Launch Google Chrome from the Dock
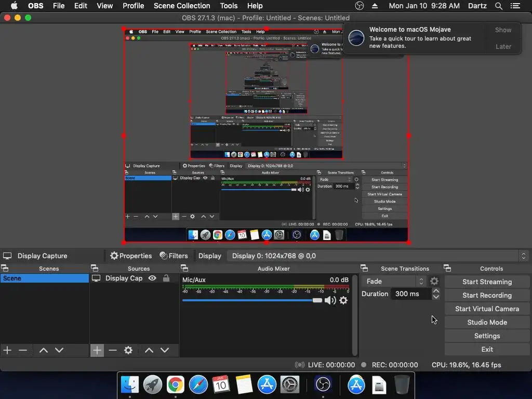 coord(176,385)
